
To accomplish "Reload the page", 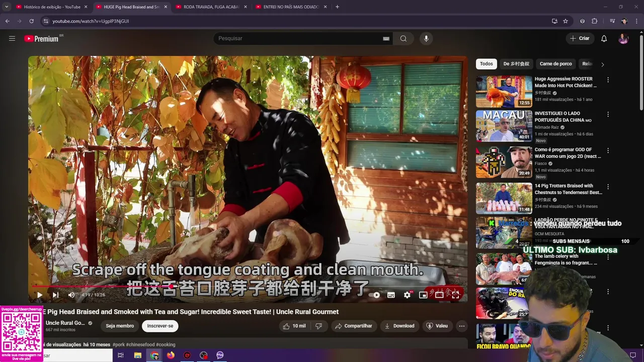I will coord(31,21).
